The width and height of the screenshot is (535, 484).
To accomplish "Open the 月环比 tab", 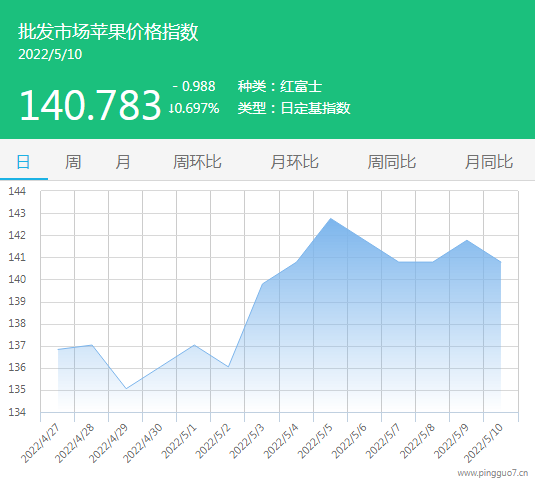I will (x=294, y=162).
